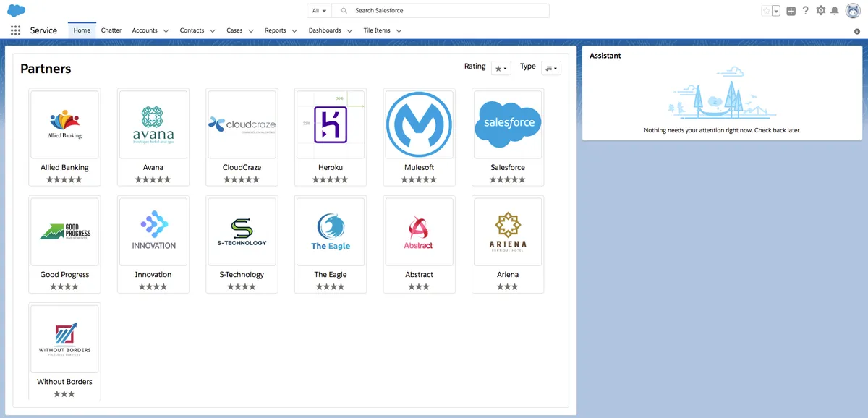Screen dimensions: 868x418
Task: Click the star rating under Ariena
Action: [x=508, y=287]
